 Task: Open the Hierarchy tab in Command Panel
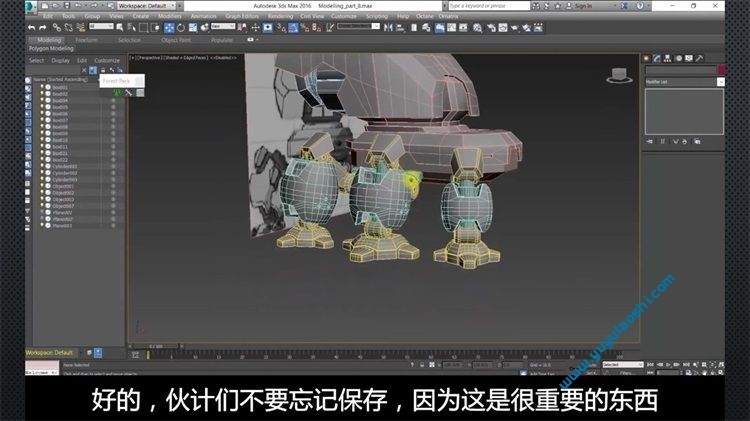668,58
